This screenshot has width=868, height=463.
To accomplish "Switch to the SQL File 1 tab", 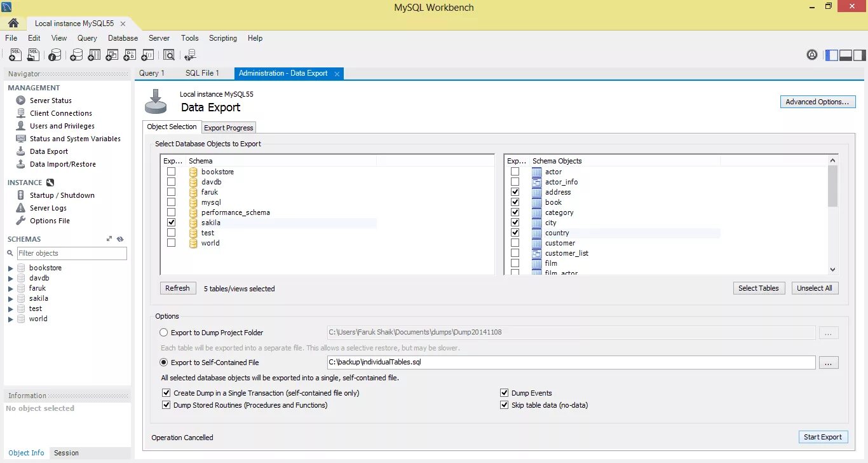I will (x=202, y=73).
